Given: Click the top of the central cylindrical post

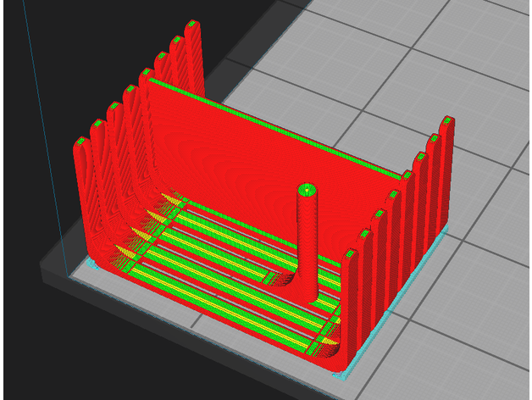Looking at the screenshot, I should (x=307, y=190).
